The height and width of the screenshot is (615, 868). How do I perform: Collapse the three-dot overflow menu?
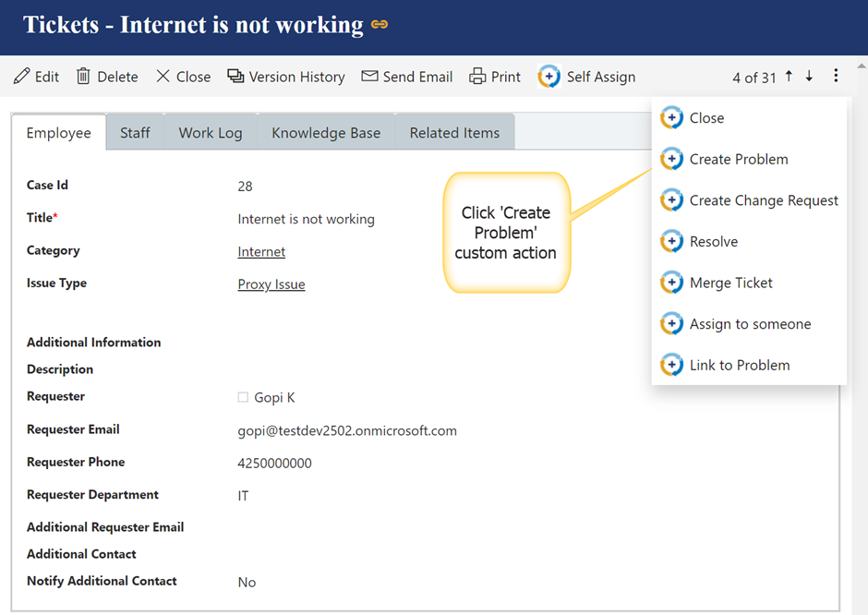(836, 77)
